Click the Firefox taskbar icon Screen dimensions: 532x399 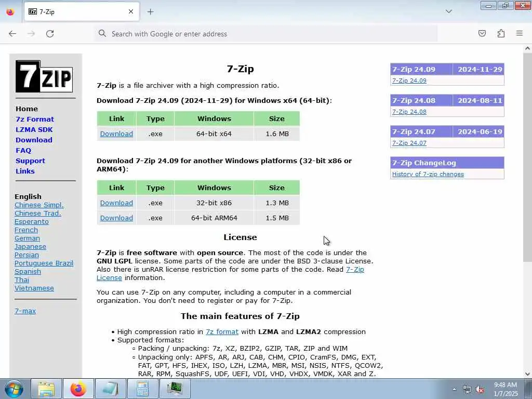[x=78, y=389]
